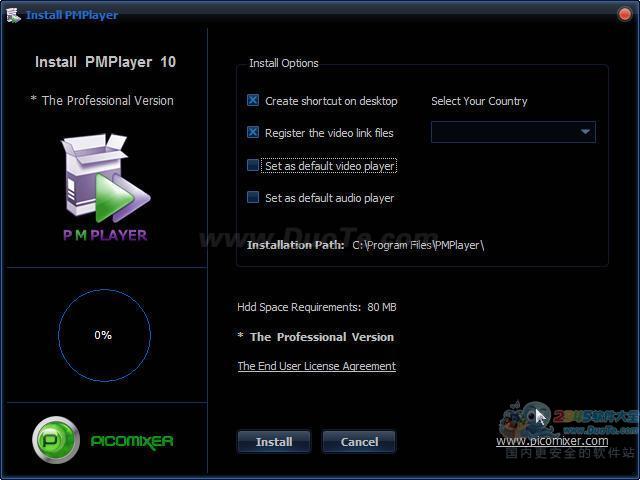Click the Select Your Country label
640x480 pixels.
479,101
